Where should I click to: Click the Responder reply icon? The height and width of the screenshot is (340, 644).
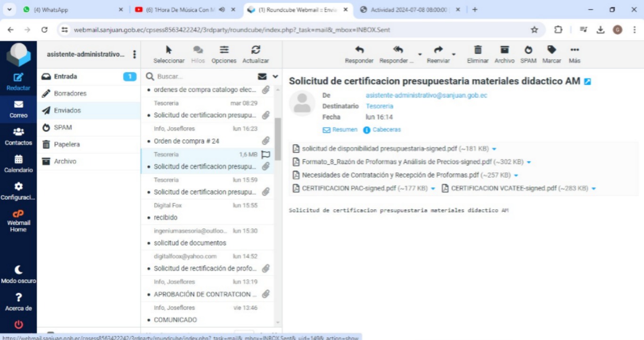[359, 50]
